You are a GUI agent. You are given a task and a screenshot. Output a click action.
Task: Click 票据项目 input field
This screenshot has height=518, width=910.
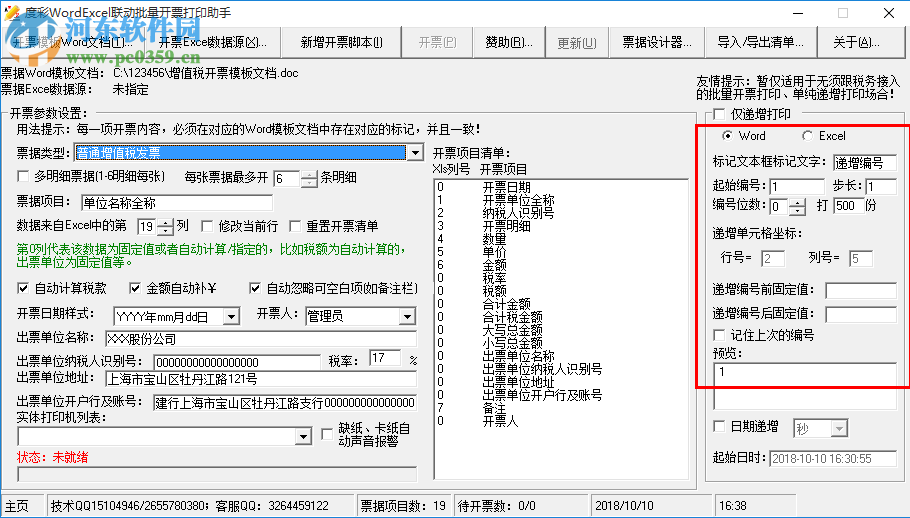177,202
